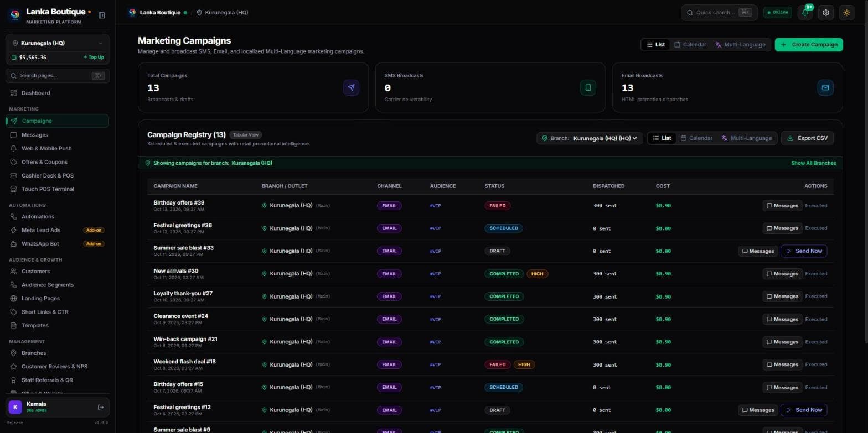Open Meta Lead Ads add-on
This screenshot has height=433, width=868.
pyautogui.click(x=57, y=230)
